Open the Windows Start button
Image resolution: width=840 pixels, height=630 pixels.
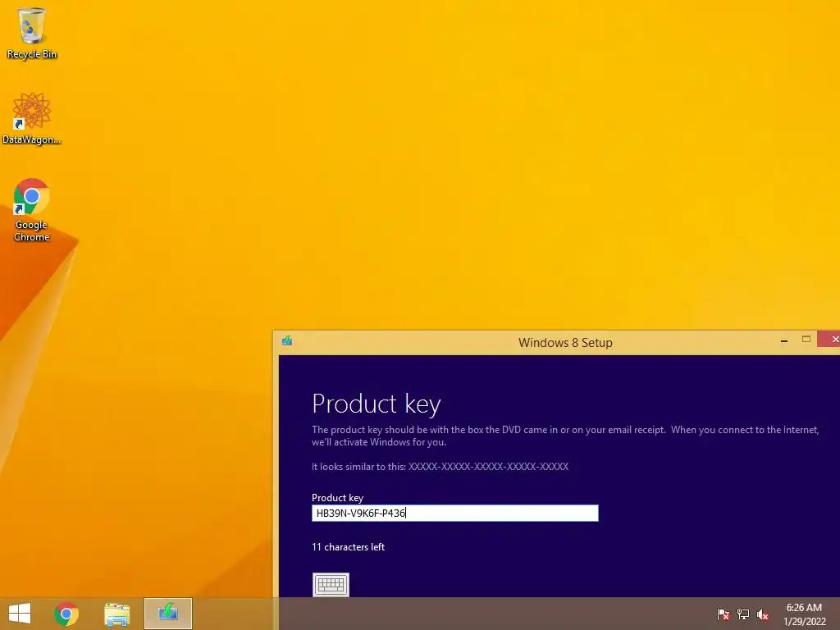coord(20,614)
